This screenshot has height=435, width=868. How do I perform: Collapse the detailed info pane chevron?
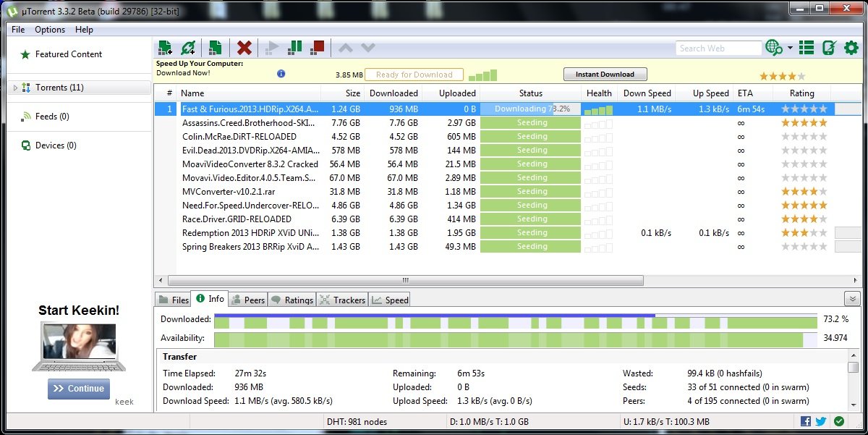pyautogui.click(x=852, y=299)
